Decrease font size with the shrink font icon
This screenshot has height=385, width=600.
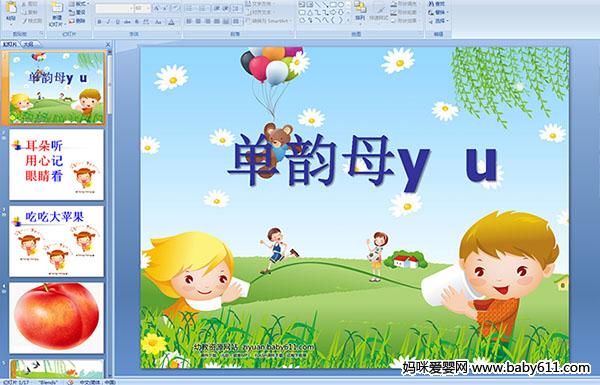[x=165, y=8]
